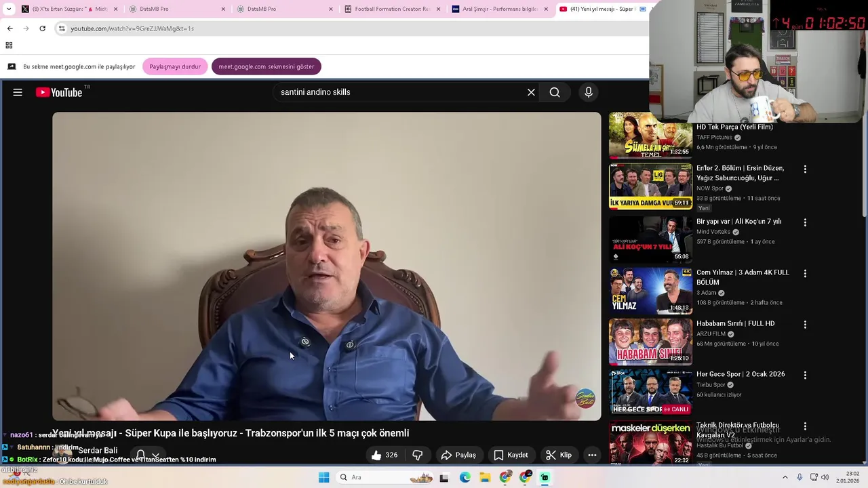Close the Aral Şimşir tab
Screen dimensions: 868x488
coord(546,9)
